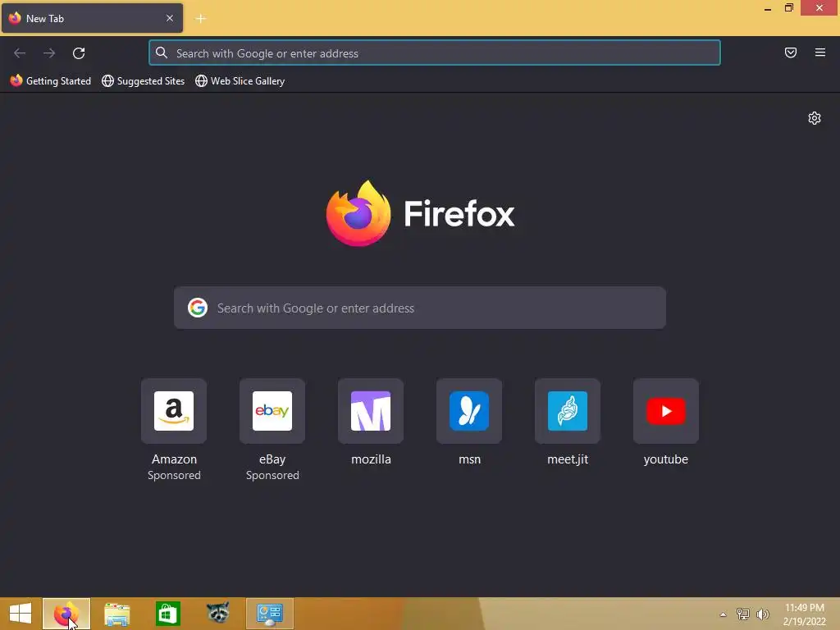Click the Firefox logo in page center

(x=358, y=214)
